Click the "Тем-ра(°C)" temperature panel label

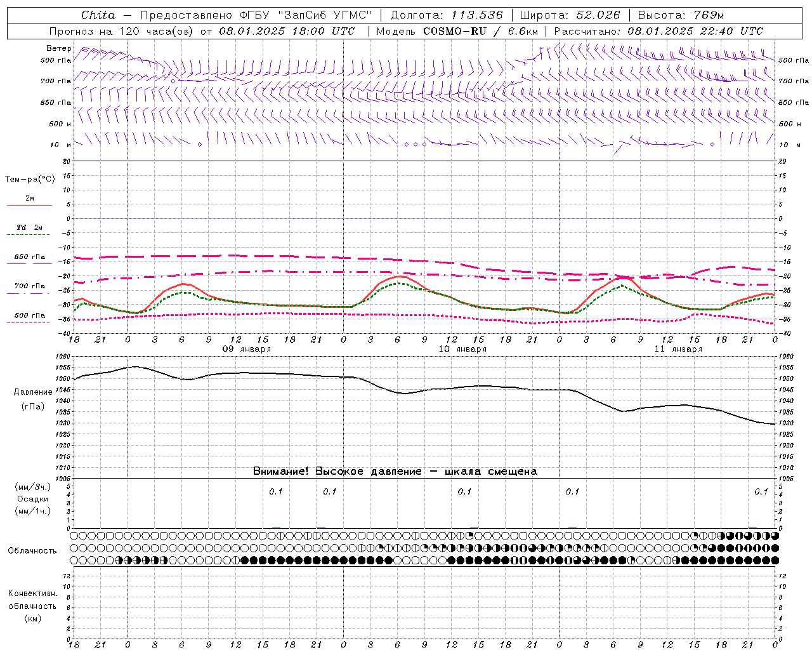pos(30,180)
